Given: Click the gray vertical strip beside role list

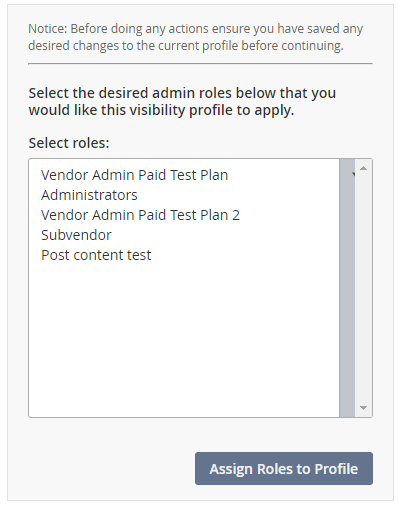Looking at the screenshot, I should click(347, 288).
